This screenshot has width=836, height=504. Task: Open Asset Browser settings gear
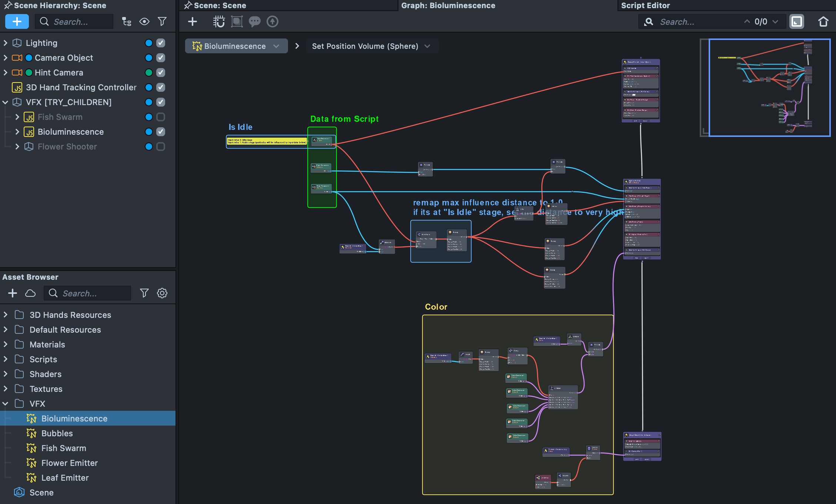[x=162, y=293]
